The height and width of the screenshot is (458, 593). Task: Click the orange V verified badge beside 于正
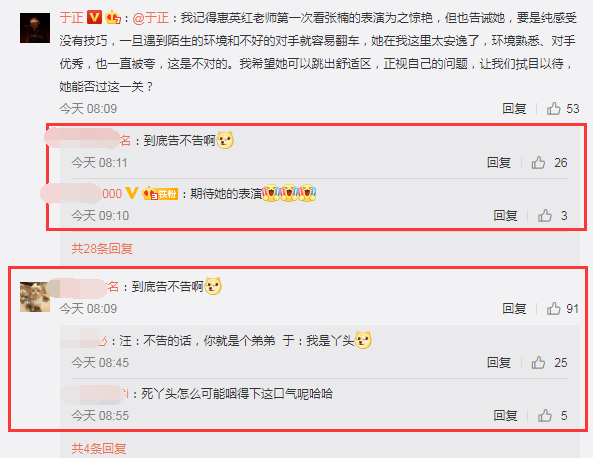pos(94,17)
